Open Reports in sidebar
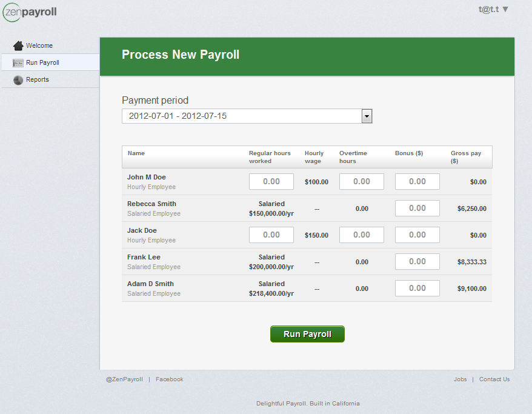Image resolution: width=532 pixels, height=414 pixels. click(38, 79)
